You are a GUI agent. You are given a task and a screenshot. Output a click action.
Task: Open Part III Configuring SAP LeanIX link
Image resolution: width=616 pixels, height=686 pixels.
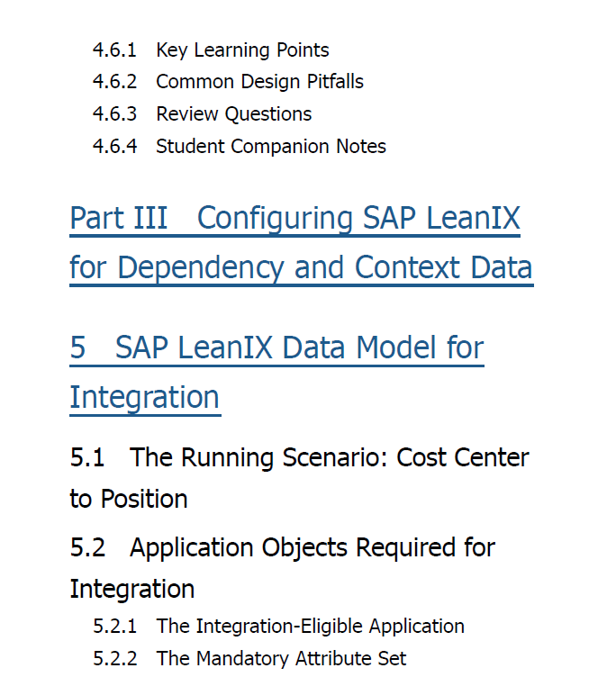(x=295, y=218)
